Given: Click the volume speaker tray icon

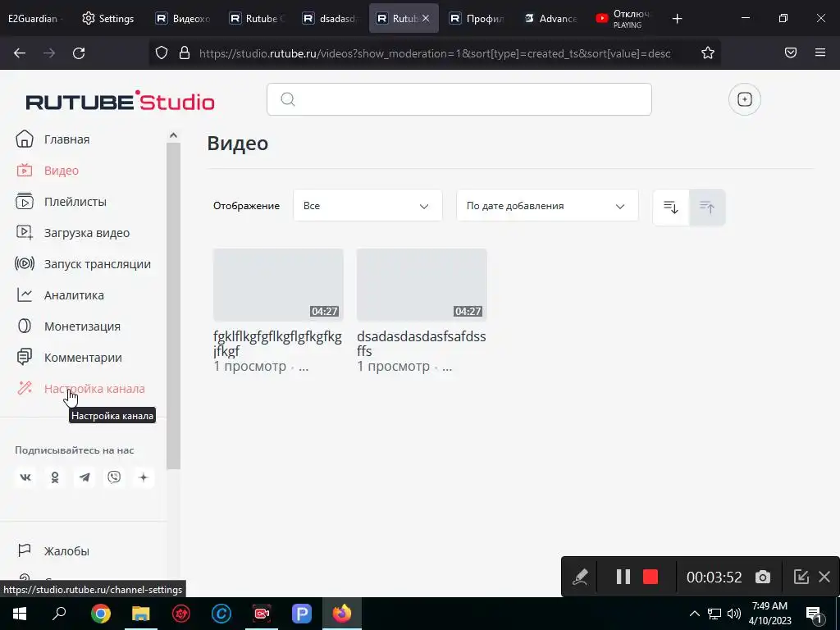Looking at the screenshot, I should pos(733,614).
